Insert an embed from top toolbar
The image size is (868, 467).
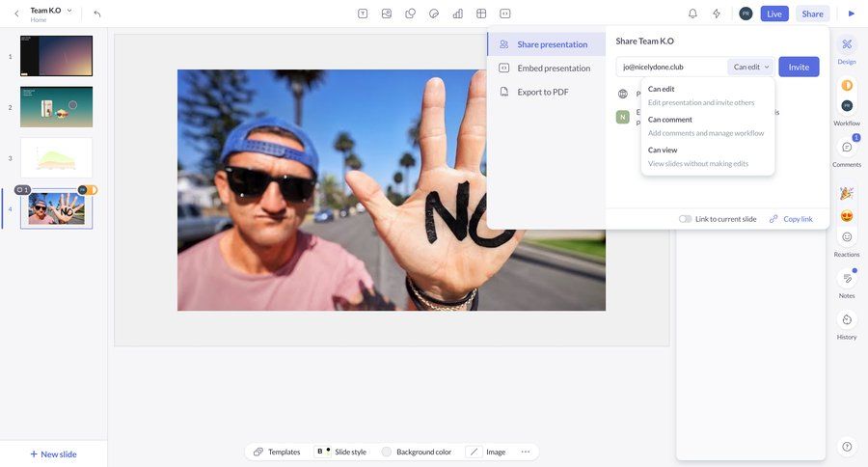point(504,14)
